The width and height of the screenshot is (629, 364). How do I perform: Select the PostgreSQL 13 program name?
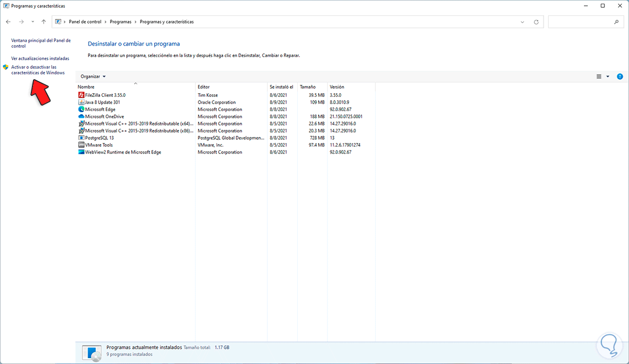click(x=99, y=138)
